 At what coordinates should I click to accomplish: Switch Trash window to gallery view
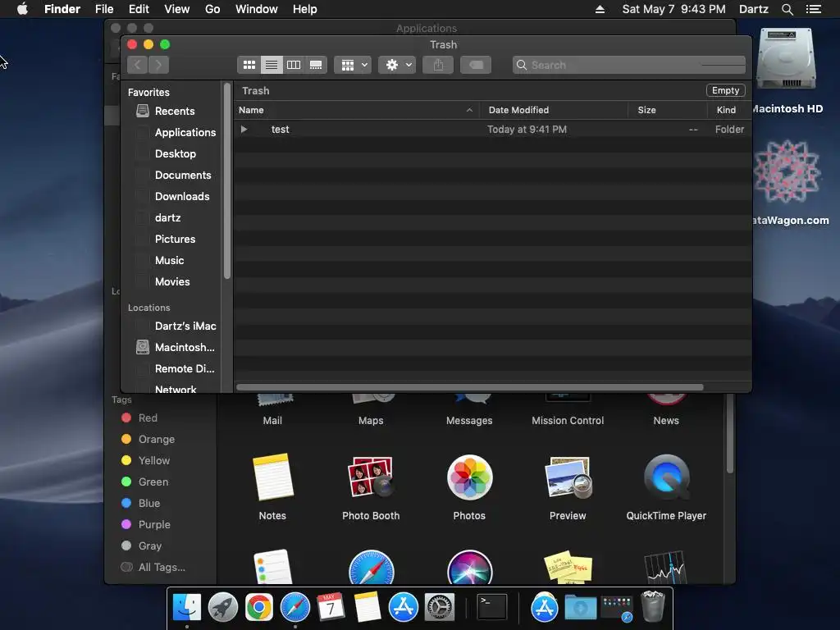(x=316, y=65)
